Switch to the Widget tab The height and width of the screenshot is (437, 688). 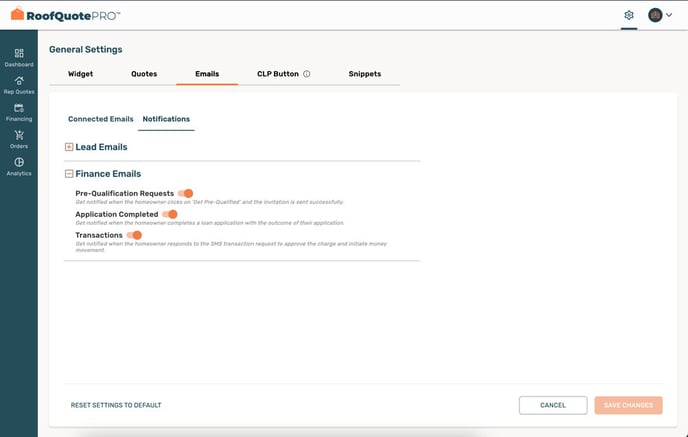click(80, 74)
